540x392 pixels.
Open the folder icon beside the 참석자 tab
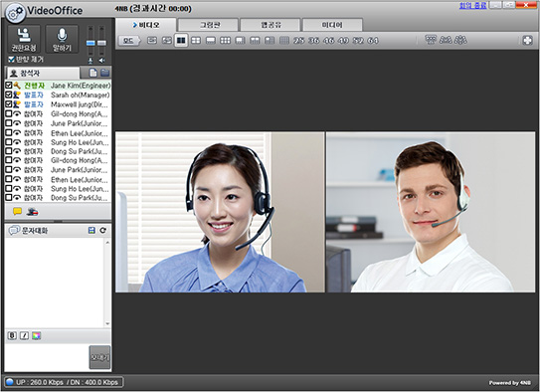pyautogui.click(x=104, y=73)
